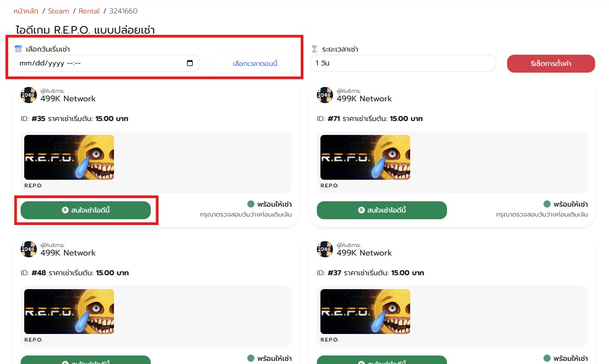Open Steam breadcrumb link
609x364 pixels.
pos(58,11)
